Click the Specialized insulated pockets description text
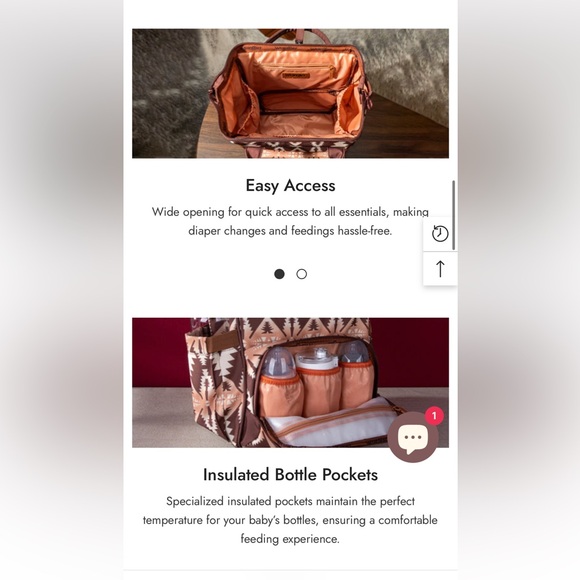The height and width of the screenshot is (580, 580). point(290,520)
